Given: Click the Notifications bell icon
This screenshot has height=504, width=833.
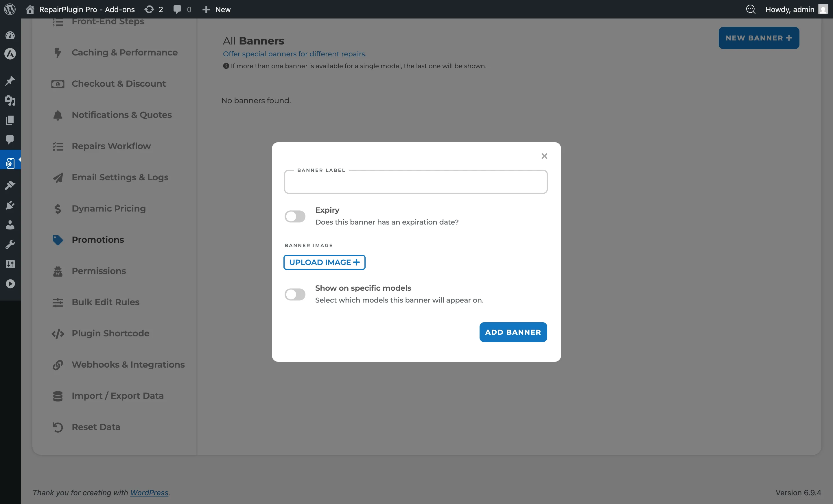Looking at the screenshot, I should pyautogui.click(x=58, y=115).
